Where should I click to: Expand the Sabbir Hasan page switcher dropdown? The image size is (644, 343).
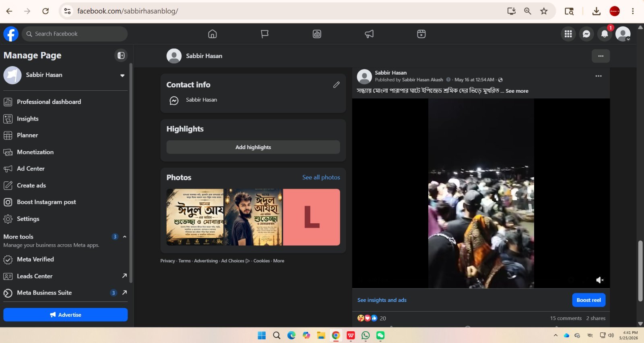[122, 75]
